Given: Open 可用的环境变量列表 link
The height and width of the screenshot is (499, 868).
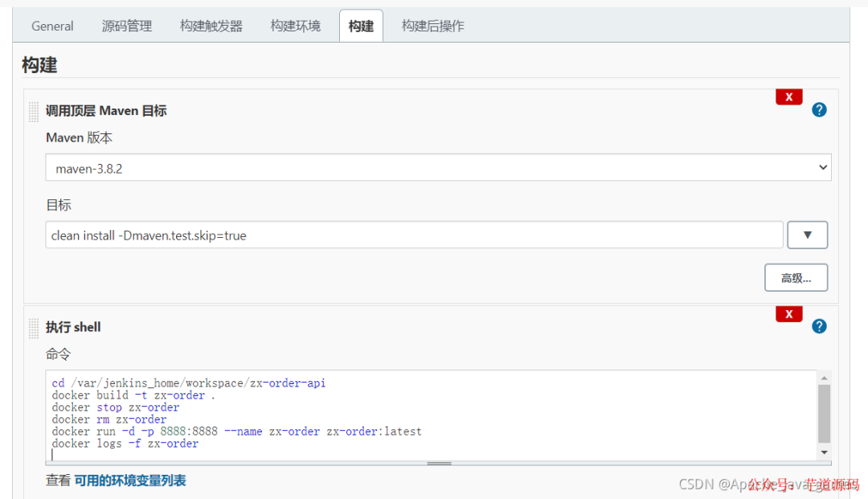Looking at the screenshot, I should pyautogui.click(x=130, y=481).
